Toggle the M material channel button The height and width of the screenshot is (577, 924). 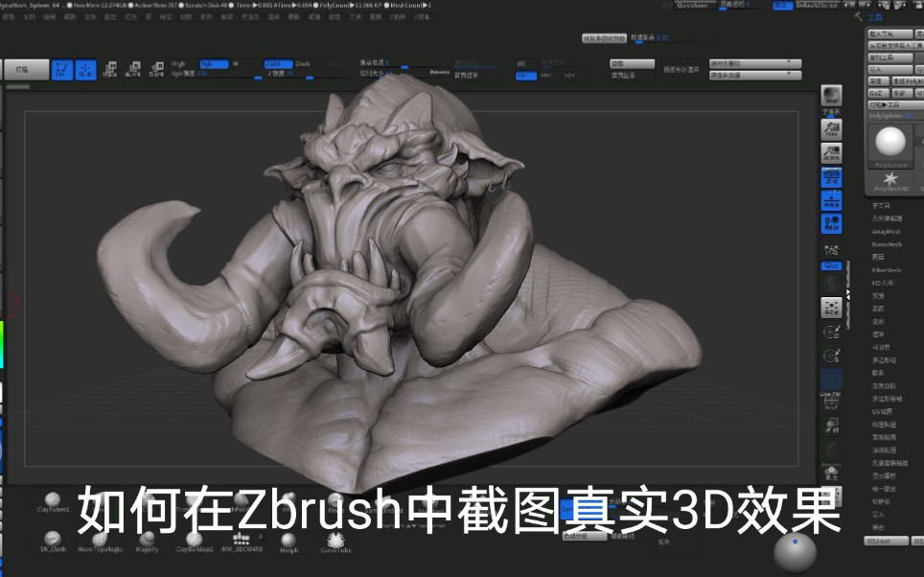tap(236, 63)
